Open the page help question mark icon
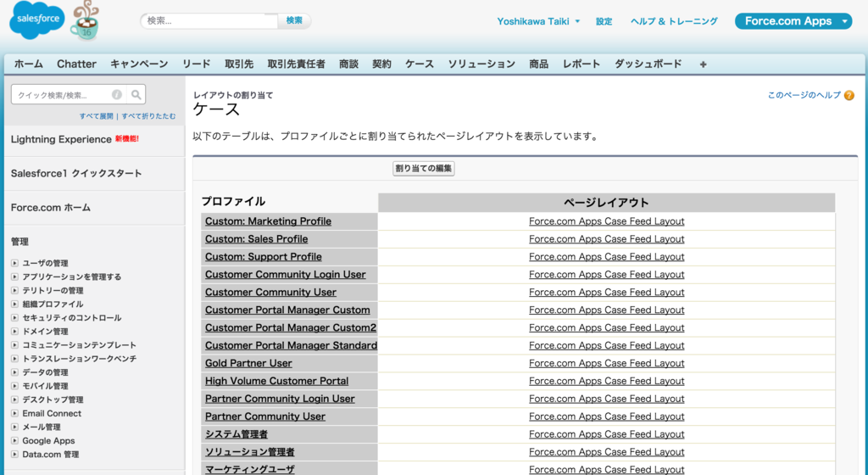 click(x=849, y=95)
